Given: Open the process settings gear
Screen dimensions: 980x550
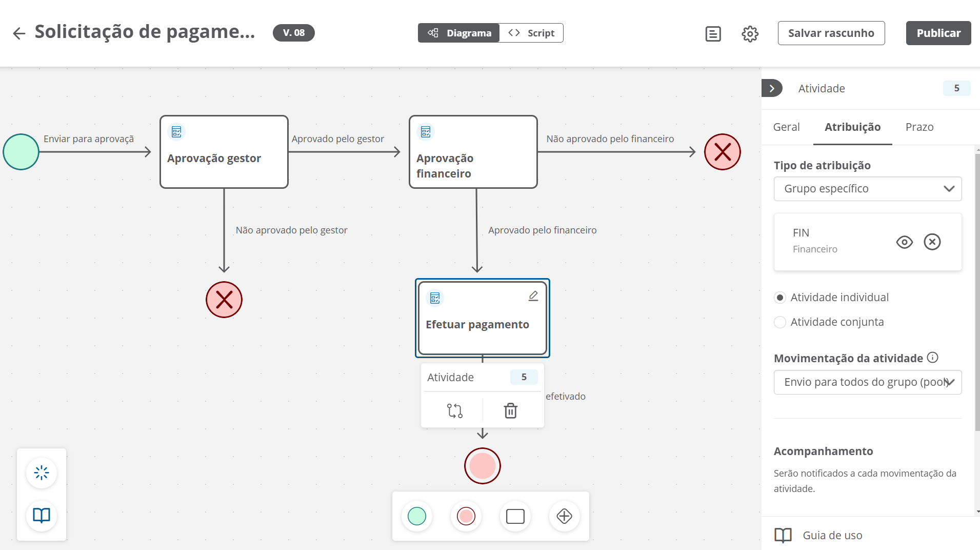Looking at the screenshot, I should tap(750, 34).
